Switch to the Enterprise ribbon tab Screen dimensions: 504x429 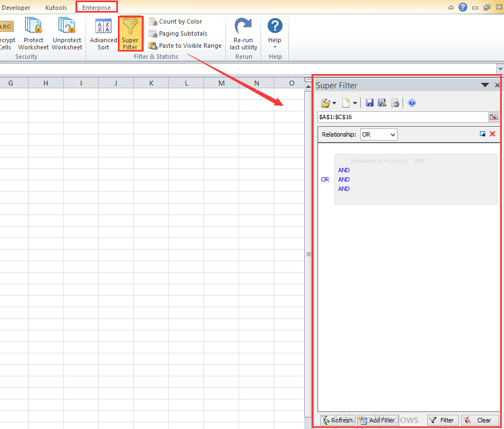coord(97,8)
